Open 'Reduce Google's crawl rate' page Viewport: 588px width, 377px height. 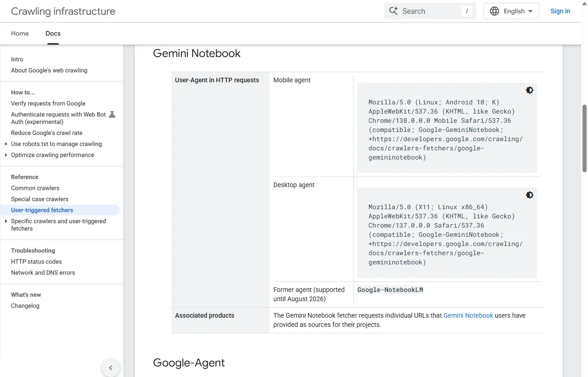click(47, 133)
